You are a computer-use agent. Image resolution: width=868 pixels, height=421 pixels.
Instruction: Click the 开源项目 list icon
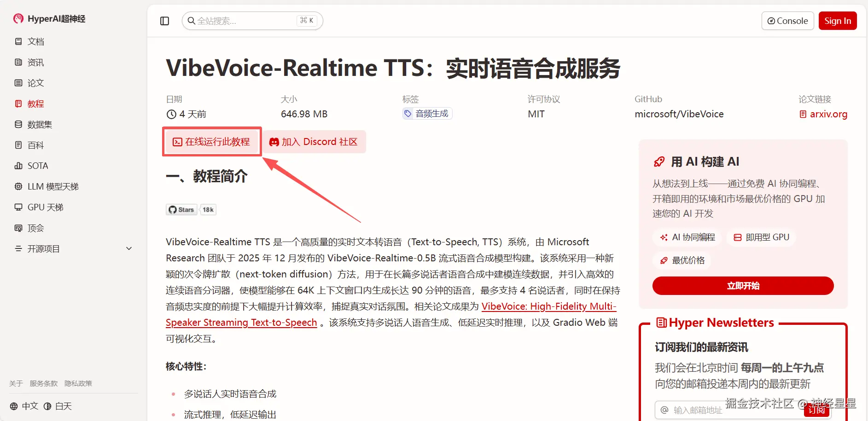point(18,248)
